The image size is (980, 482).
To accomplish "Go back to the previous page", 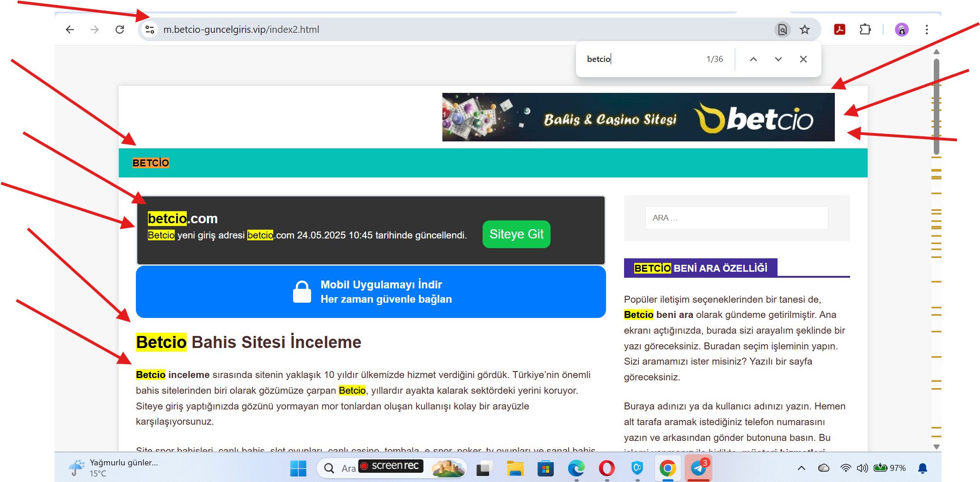I will [x=70, y=30].
